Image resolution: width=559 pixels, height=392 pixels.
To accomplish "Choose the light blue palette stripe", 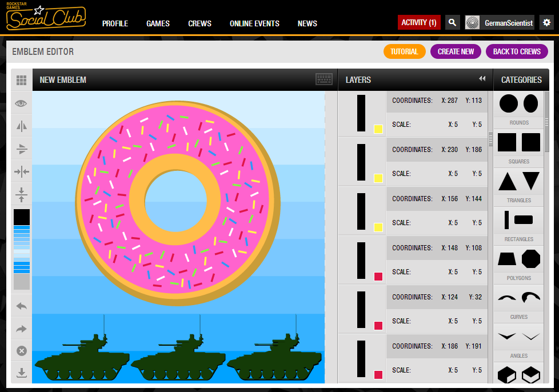I will click(22, 251).
